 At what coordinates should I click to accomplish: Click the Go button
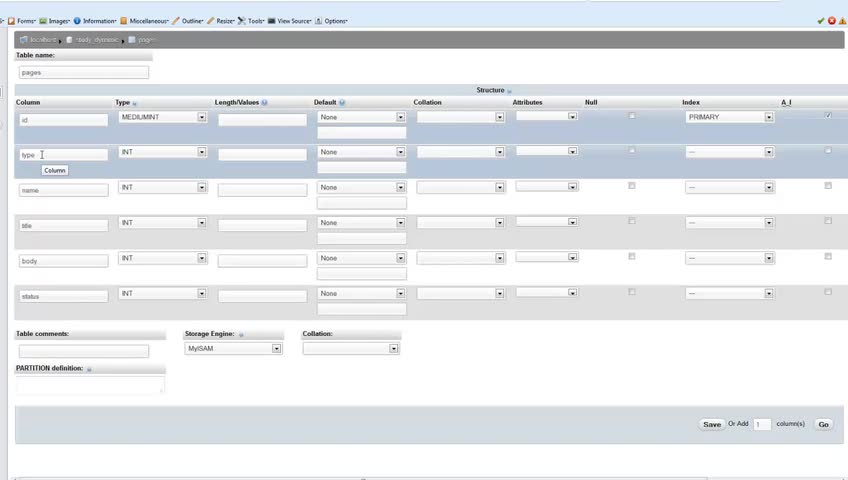(x=823, y=424)
